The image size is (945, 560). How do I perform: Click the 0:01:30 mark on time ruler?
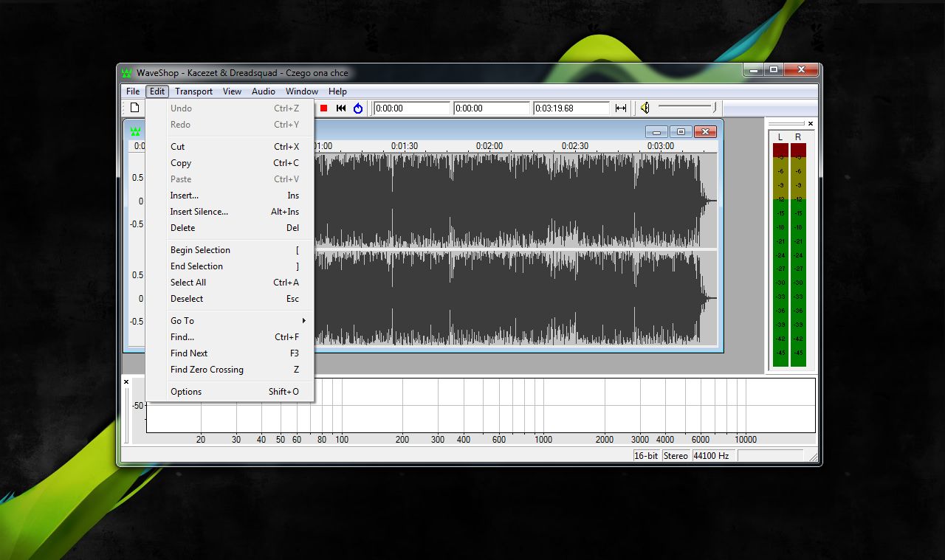(x=405, y=146)
